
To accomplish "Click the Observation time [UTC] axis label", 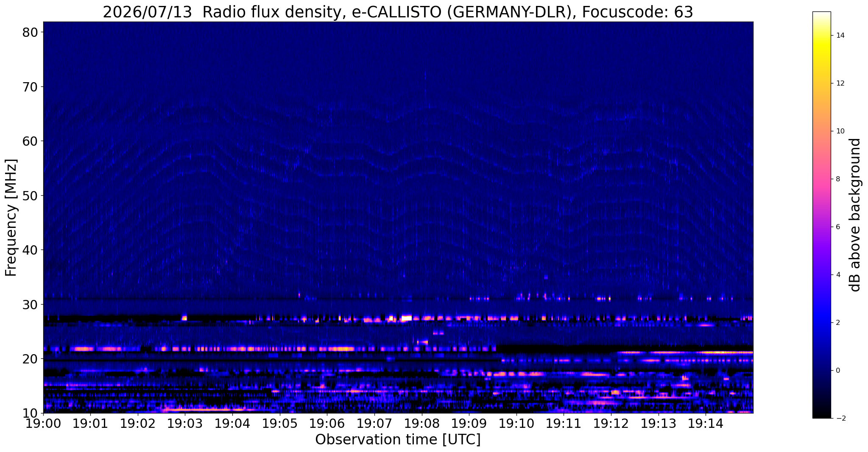I will (398, 440).
